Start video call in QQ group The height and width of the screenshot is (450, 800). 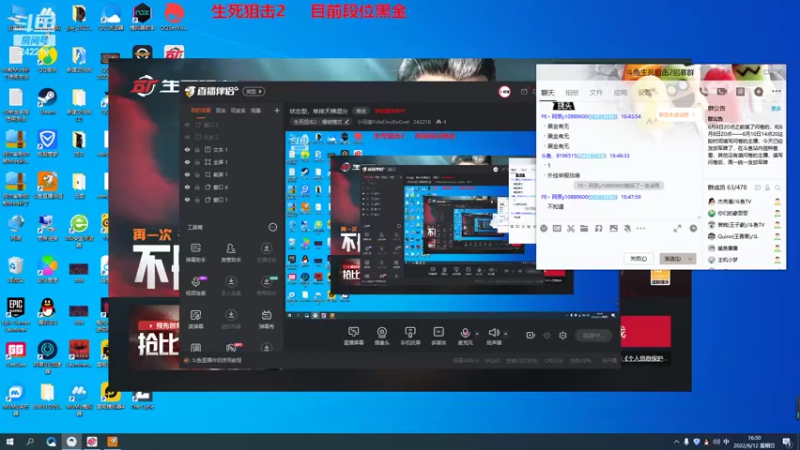click(722, 92)
